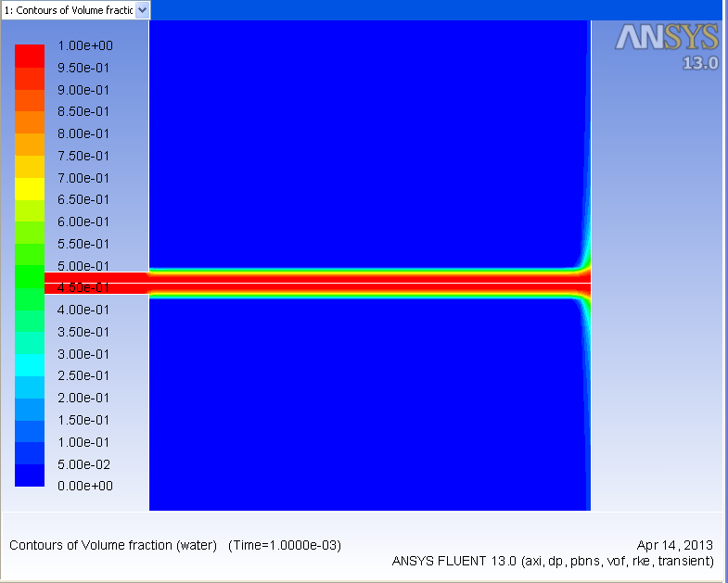728x583 pixels.
Task: Click the red water jet in plot
Action: [x=369, y=283]
